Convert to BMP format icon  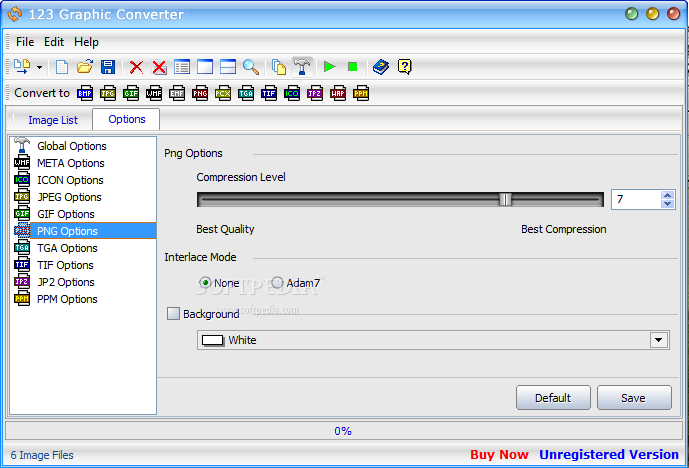pyautogui.click(x=85, y=93)
